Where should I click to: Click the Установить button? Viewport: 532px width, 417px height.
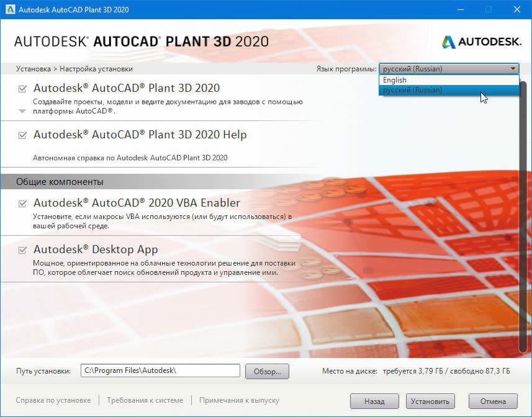click(x=430, y=401)
